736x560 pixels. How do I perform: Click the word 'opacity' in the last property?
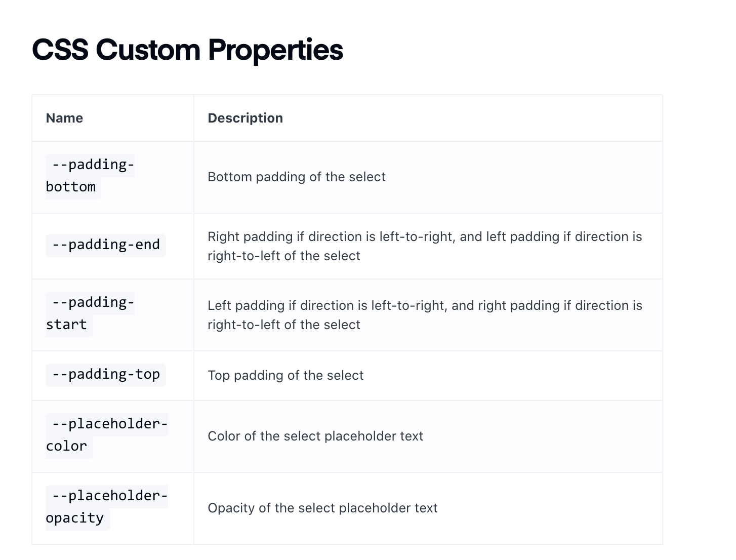tap(75, 518)
